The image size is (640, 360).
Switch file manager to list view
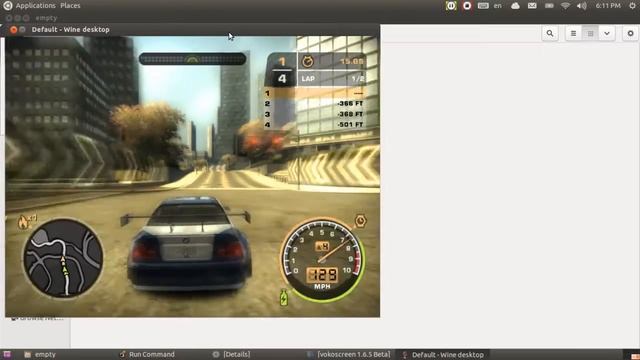pyautogui.click(x=573, y=33)
